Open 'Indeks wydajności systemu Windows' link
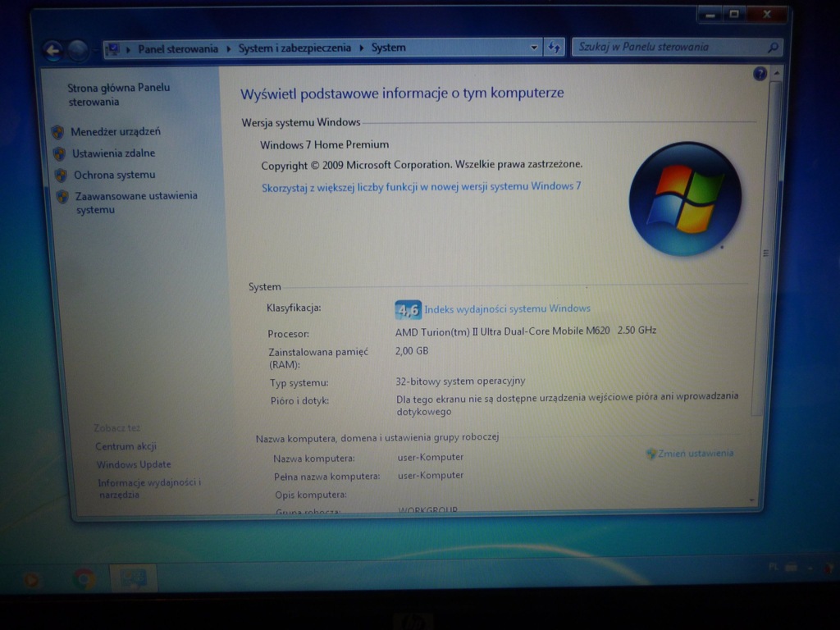Screen dimensions: 840x630 click(507, 309)
